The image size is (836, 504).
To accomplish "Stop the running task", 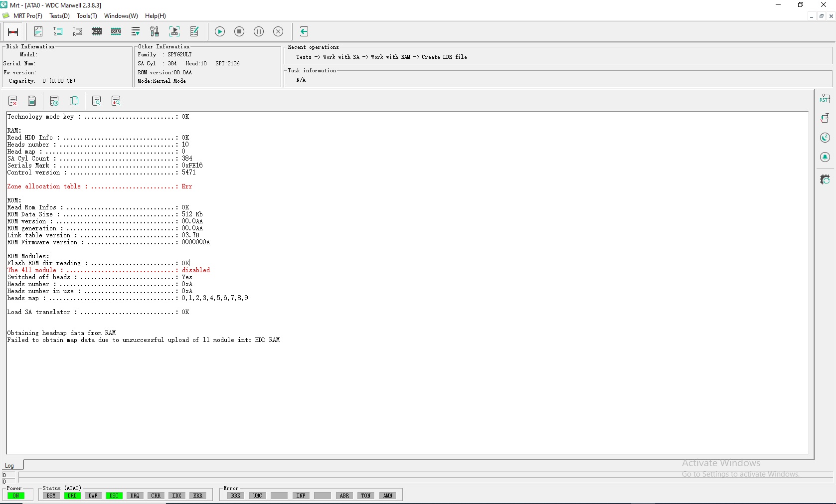I will pos(239,32).
